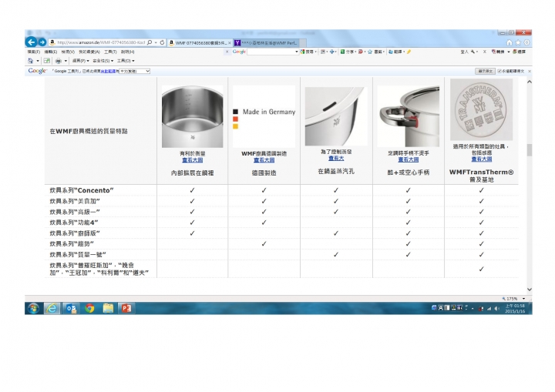Open the Google search box dropdown arrow
This screenshot has height=392, width=555.
pyautogui.click(x=297, y=52)
